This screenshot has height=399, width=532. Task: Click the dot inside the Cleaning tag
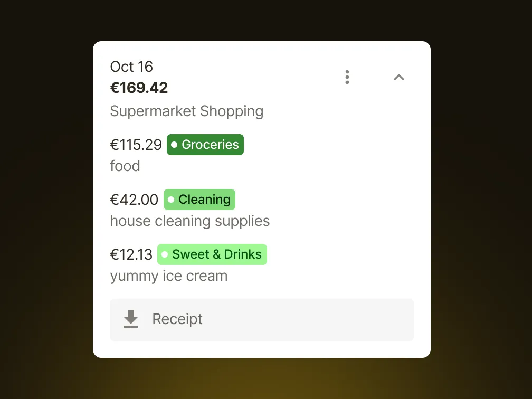(170, 199)
